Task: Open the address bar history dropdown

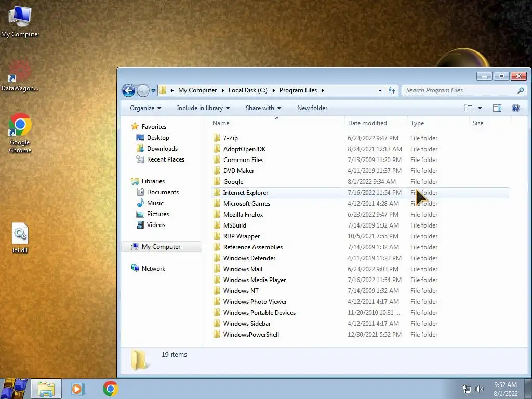Action: point(380,90)
